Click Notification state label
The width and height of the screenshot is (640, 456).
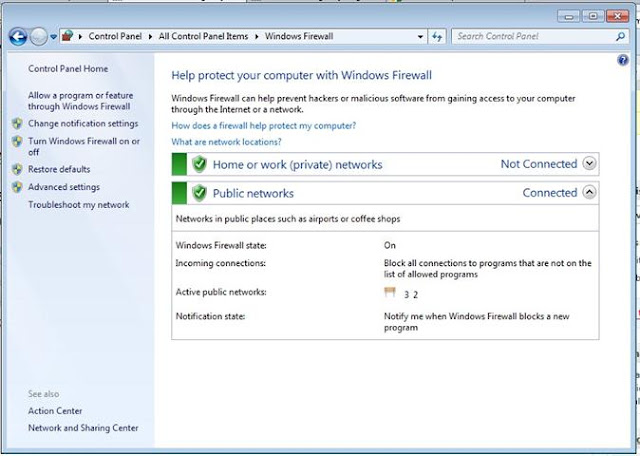210,316
